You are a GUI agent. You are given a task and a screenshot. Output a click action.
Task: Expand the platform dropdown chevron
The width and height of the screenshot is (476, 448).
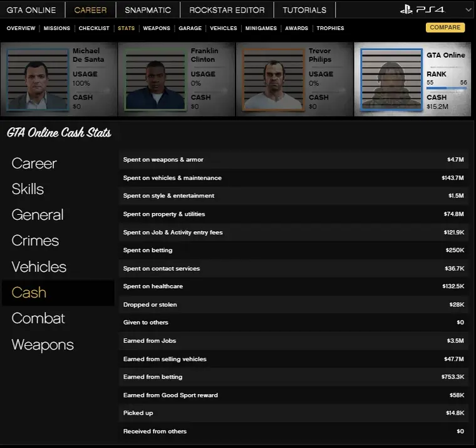[x=467, y=10]
